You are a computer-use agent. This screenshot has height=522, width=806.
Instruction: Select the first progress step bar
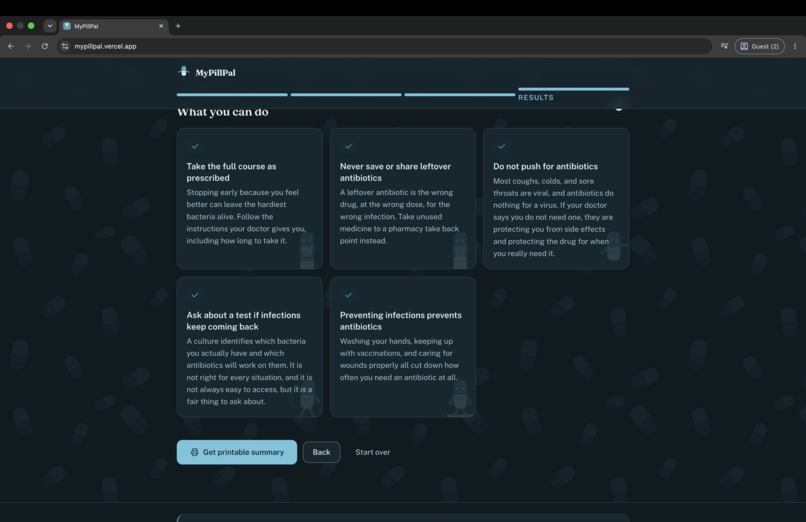(232, 95)
